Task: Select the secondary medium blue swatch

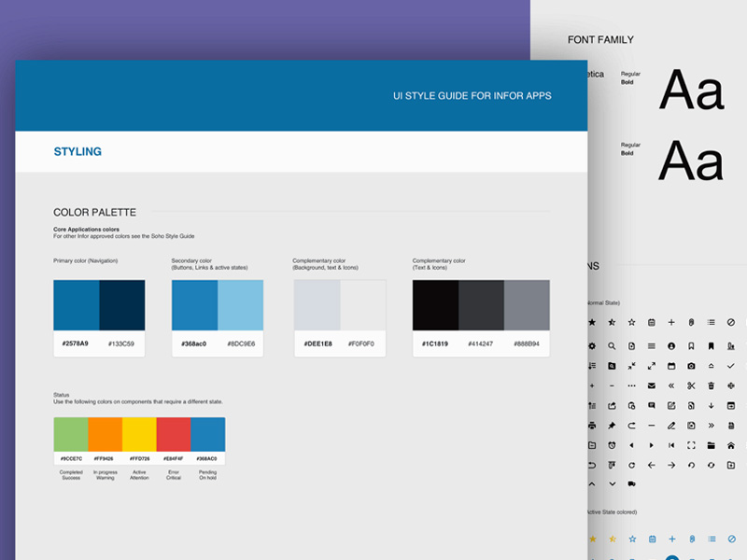Action: point(195,305)
